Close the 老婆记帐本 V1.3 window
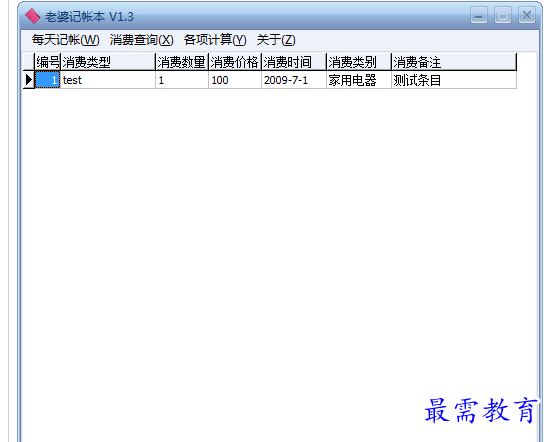The height and width of the screenshot is (442, 546). pos(527,15)
